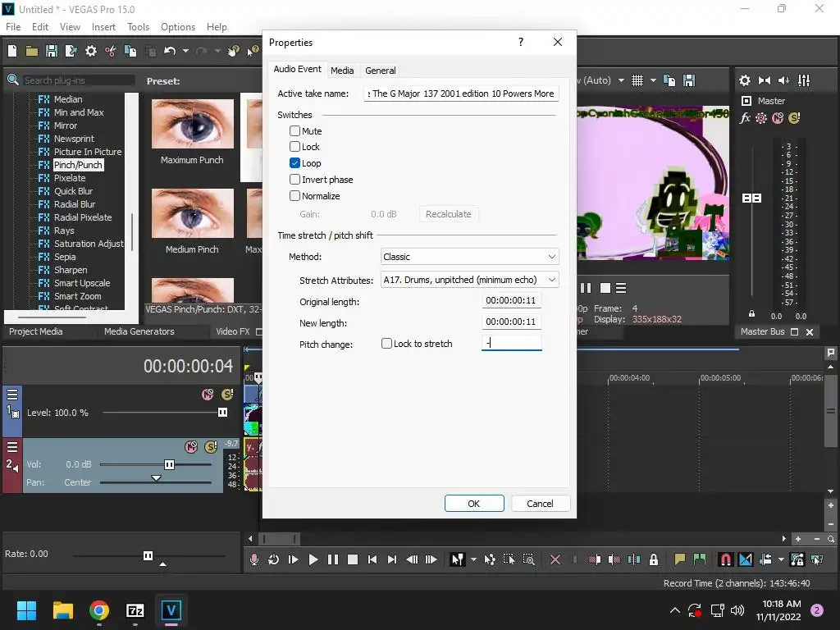Save snapshot to file in preview window
This screenshot has width=840, height=630.
point(689,80)
